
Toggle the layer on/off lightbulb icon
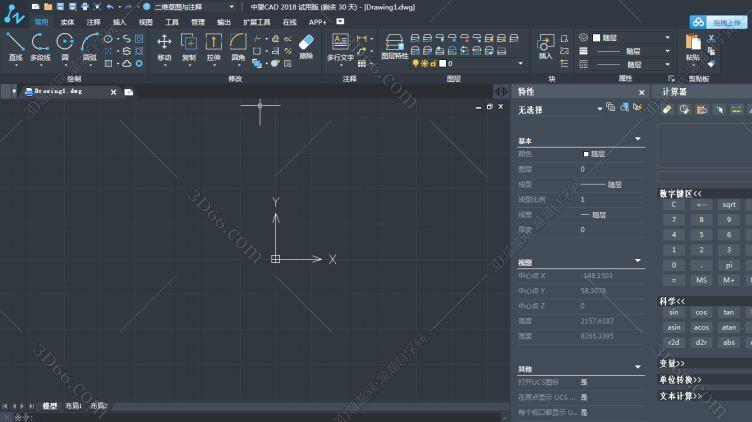point(415,63)
